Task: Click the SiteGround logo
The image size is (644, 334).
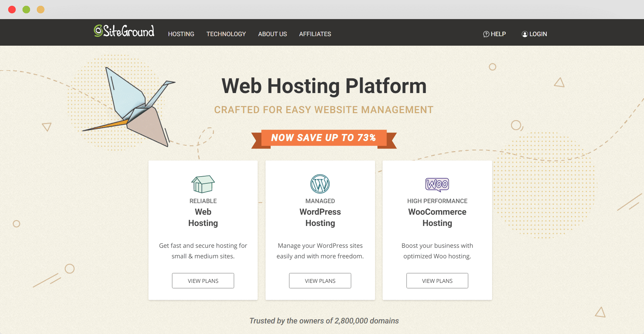Action: pos(124,31)
